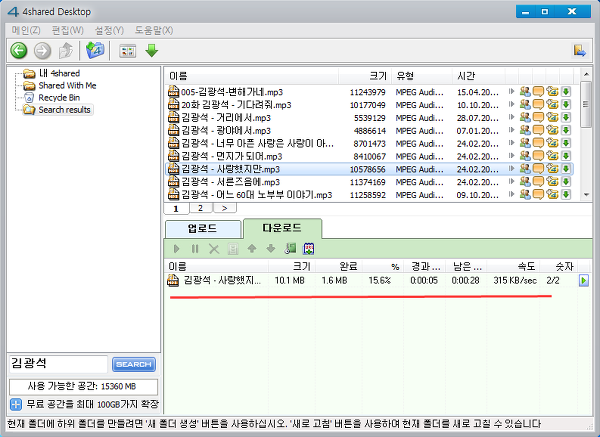The image size is (600, 437).
Task: Add 20화 김광석 - 기다려줘.mp3 to my 4shared
Action: pos(552,104)
